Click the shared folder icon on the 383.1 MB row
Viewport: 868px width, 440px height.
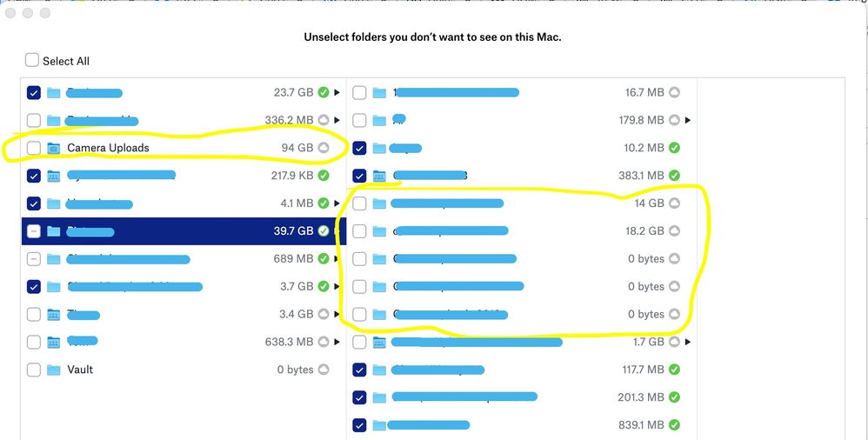(379, 176)
